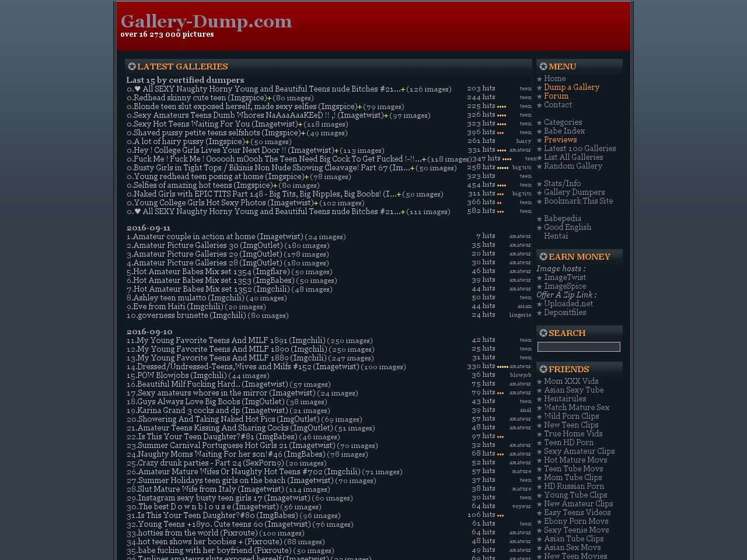Open the Depositfiles zip link
The image size is (747, 560).
pos(565,313)
